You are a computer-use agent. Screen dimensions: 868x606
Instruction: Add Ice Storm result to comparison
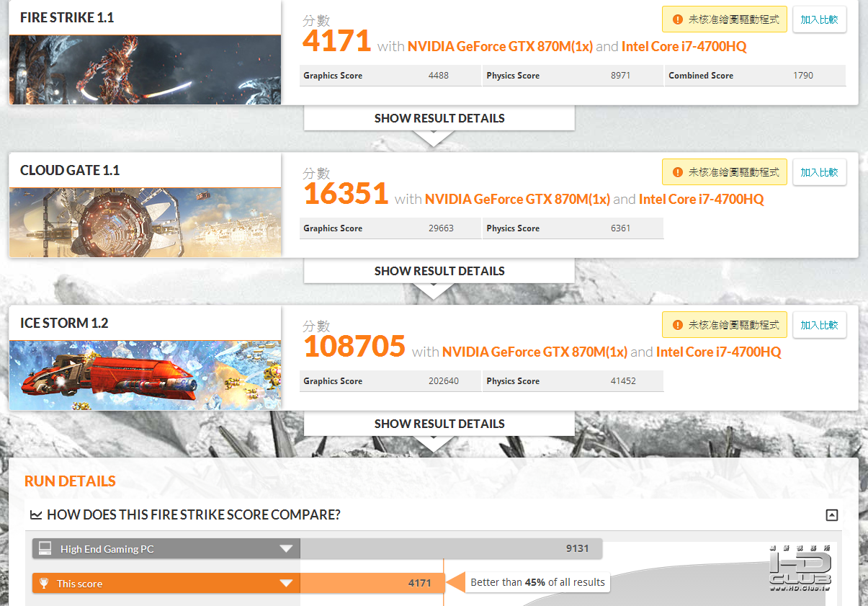[x=819, y=325]
